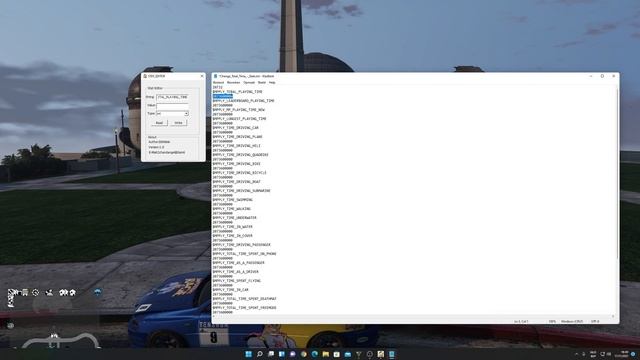Click the UTF-8 encoding status bar entry
The image size is (640, 360).
click(x=595, y=322)
